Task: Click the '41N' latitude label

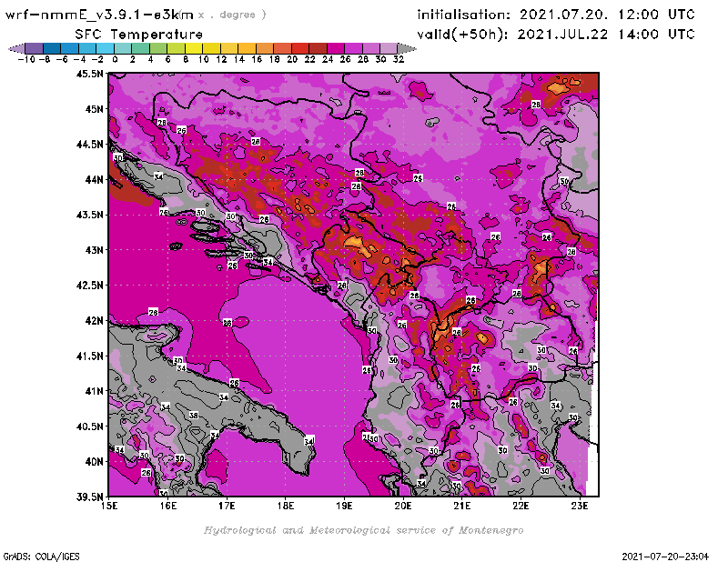Action: 94,391
